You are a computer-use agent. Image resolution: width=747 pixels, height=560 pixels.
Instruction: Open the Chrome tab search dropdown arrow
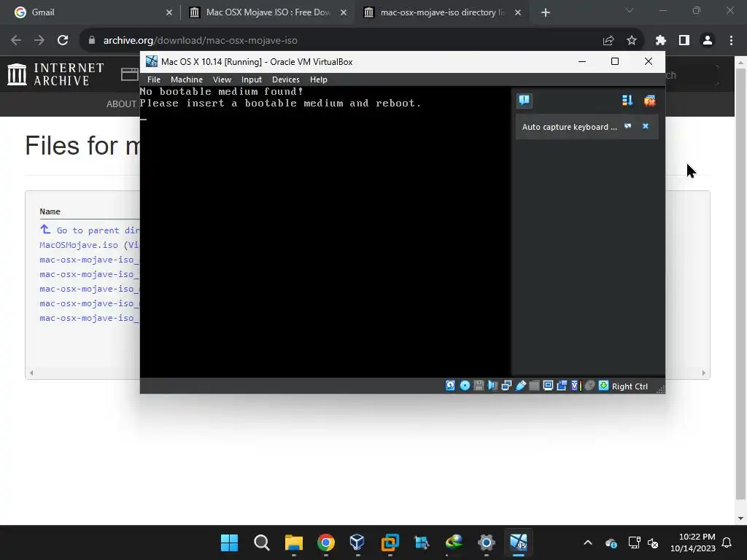630,10
